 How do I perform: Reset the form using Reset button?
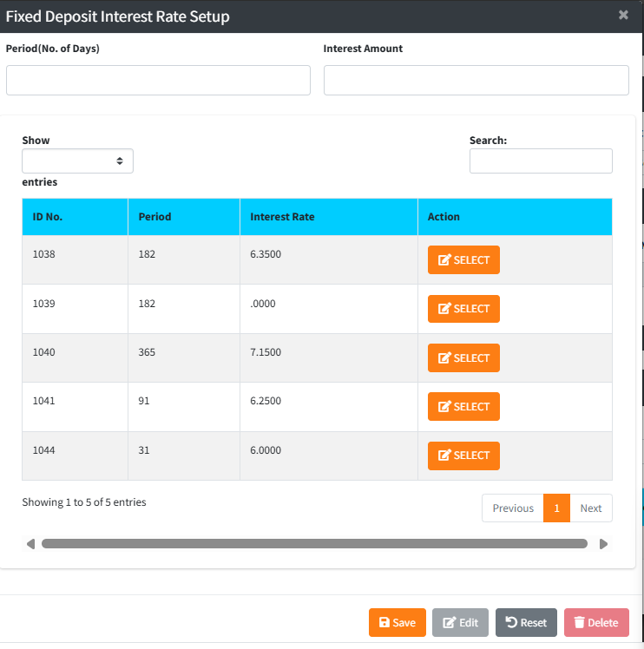[x=526, y=622]
